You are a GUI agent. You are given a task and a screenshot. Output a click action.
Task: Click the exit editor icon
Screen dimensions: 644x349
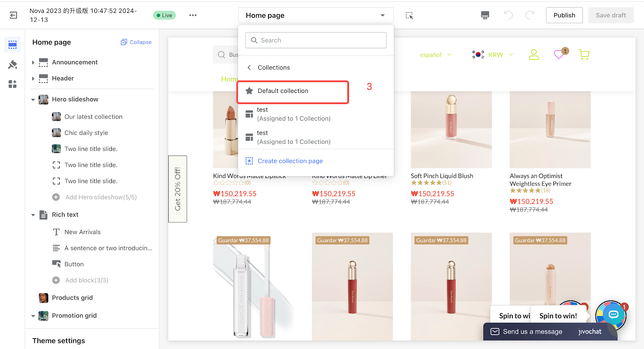click(13, 15)
